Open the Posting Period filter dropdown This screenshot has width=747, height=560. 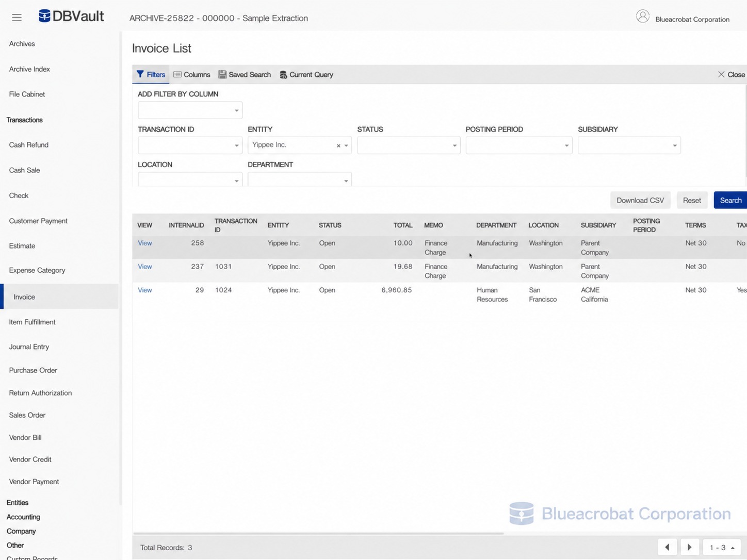tap(519, 145)
